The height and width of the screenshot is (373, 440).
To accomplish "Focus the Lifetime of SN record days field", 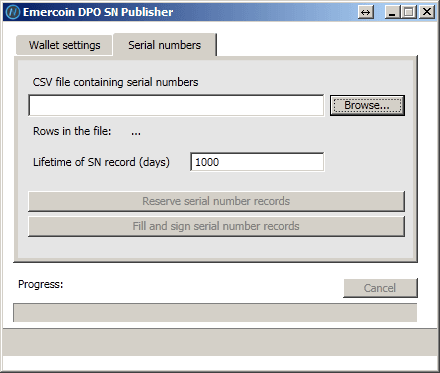I will pyautogui.click(x=257, y=162).
